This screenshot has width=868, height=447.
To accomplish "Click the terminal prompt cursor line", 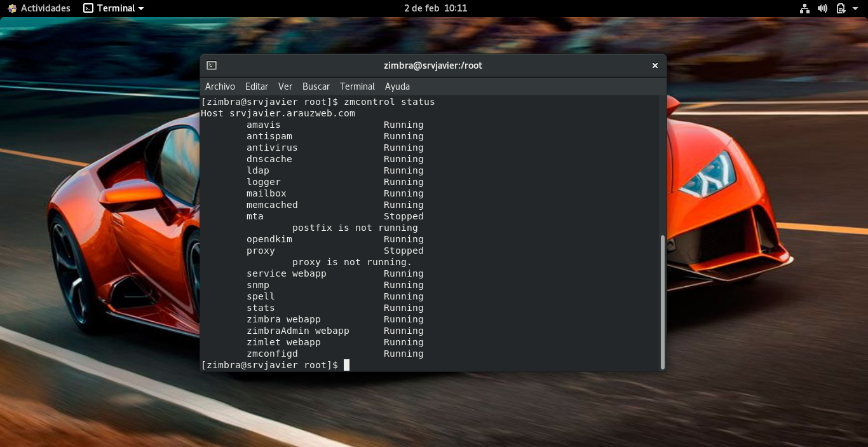I will 275,365.
